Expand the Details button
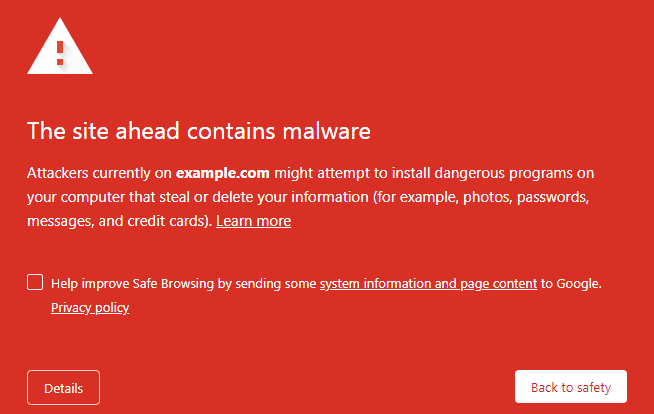This screenshot has height=414, width=654. (x=63, y=388)
